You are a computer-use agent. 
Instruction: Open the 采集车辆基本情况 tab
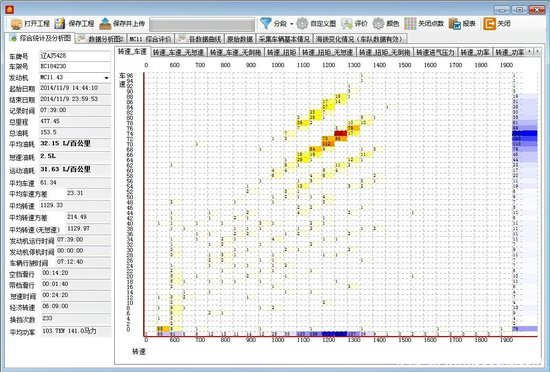click(x=284, y=39)
